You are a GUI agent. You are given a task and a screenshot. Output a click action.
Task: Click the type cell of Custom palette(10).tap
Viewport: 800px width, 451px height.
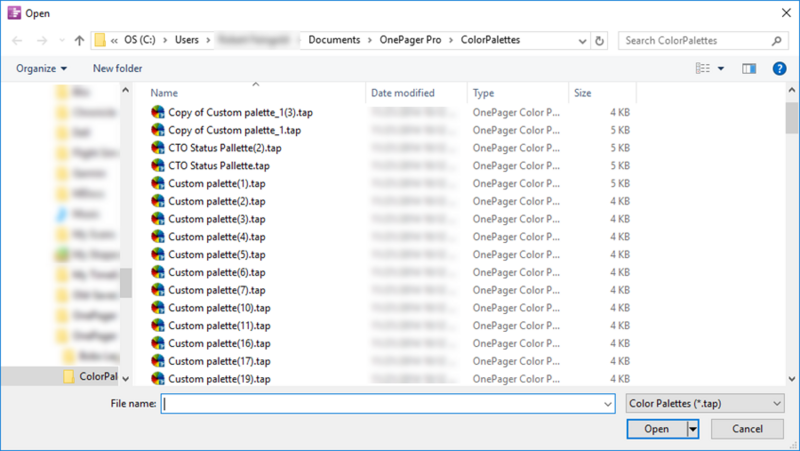pos(516,308)
